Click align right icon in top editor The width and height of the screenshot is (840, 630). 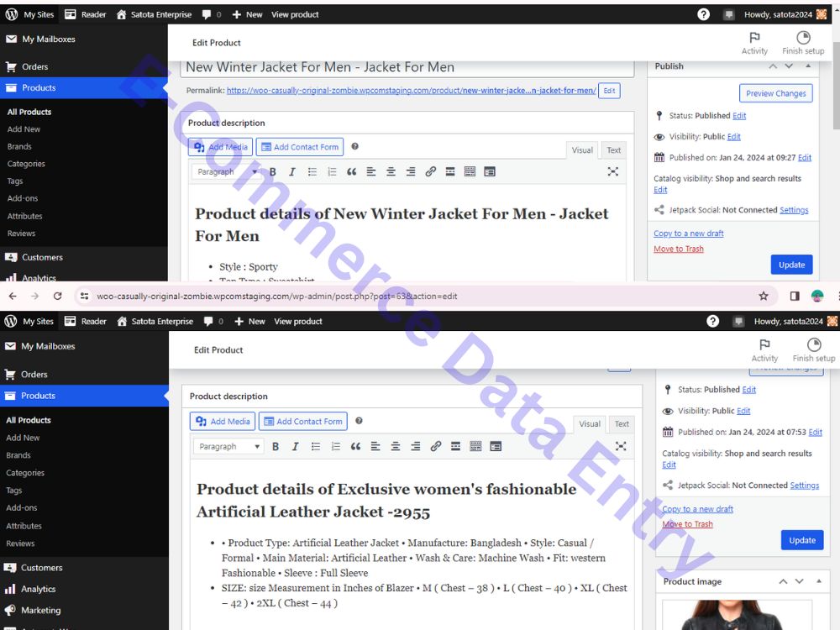411,172
